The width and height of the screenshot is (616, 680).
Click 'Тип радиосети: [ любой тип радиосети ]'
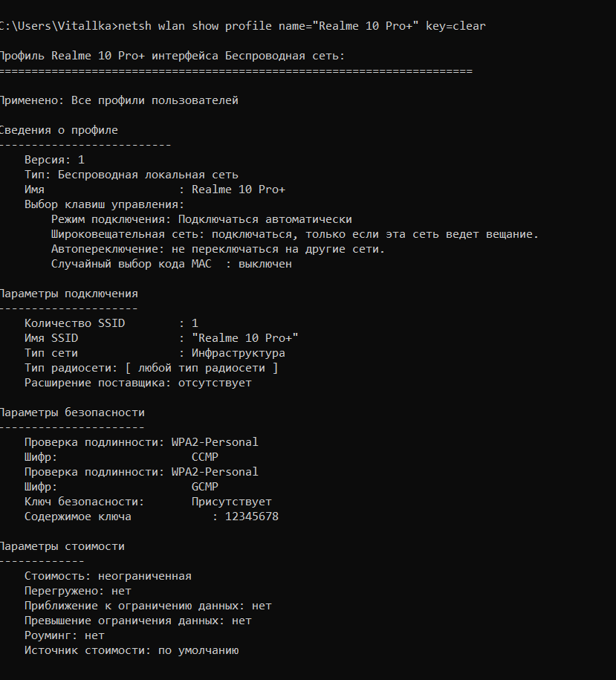point(152,368)
